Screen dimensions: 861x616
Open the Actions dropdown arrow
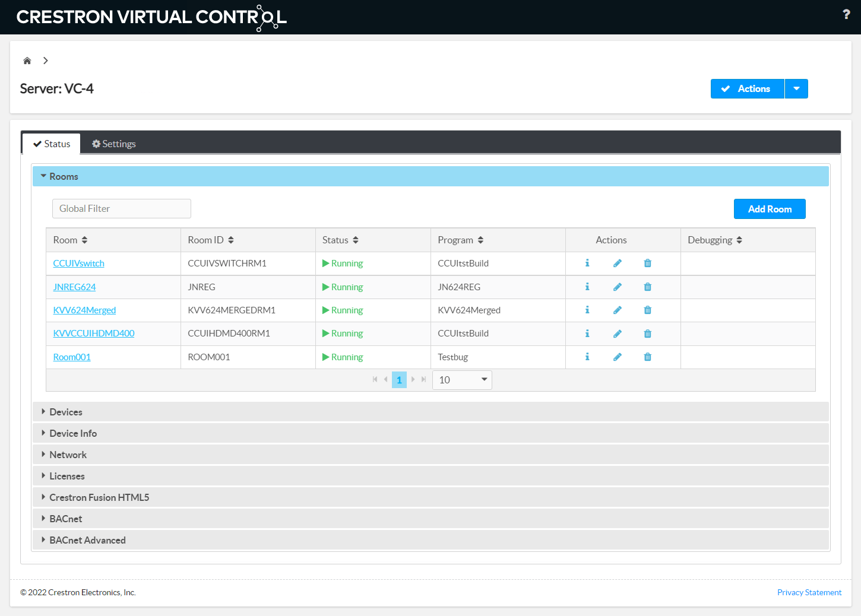[796, 88]
